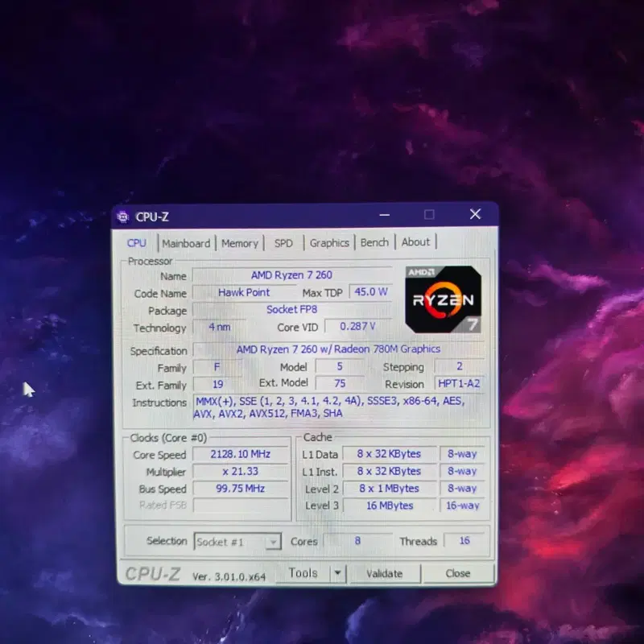
Task: Switch to the SPD tab
Action: point(283,243)
